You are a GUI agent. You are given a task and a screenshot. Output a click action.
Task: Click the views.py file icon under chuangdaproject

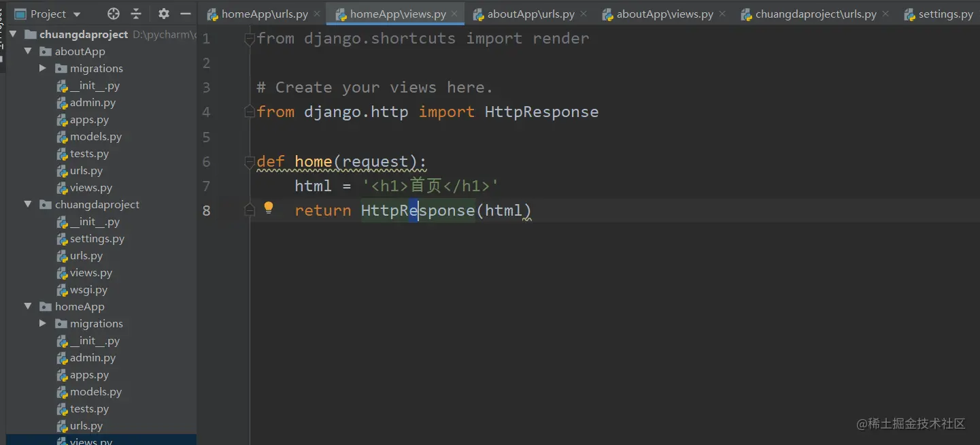62,272
